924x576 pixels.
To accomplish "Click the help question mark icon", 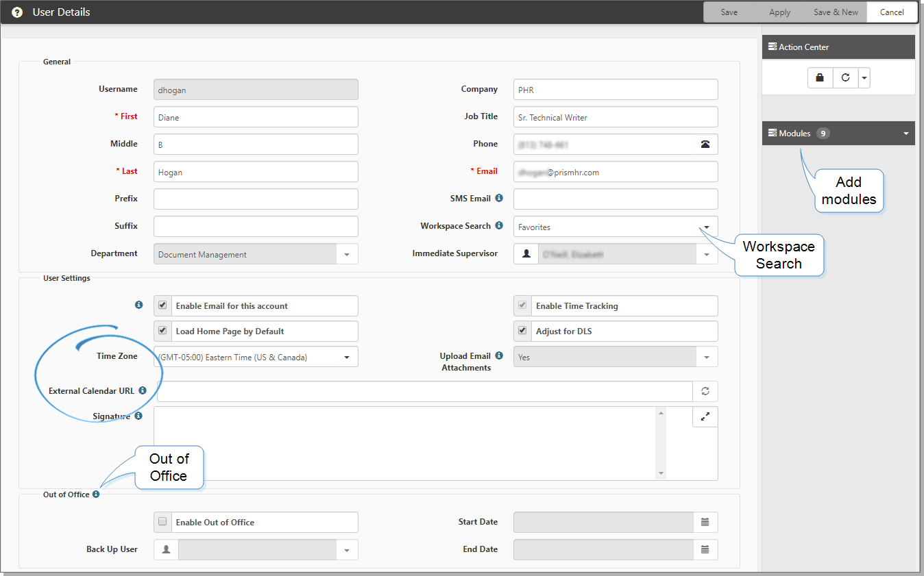I will click(x=17, y=12).
